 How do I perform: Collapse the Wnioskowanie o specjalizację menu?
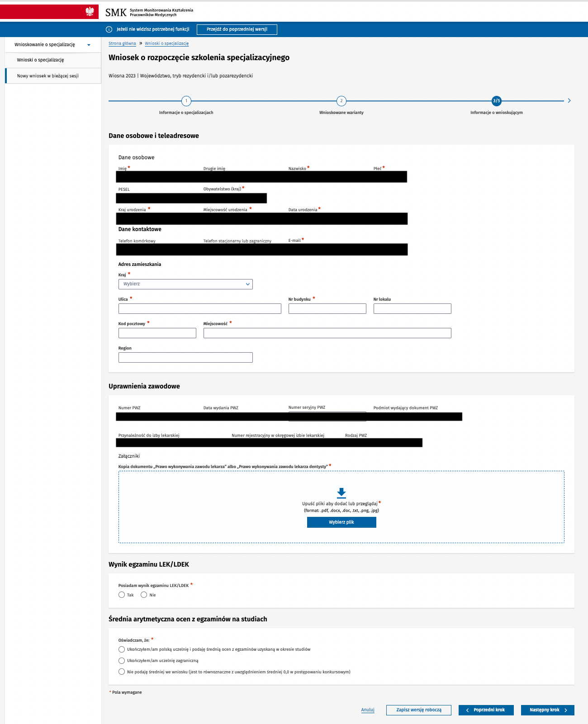pyautogui.click(x=53, y=45)
